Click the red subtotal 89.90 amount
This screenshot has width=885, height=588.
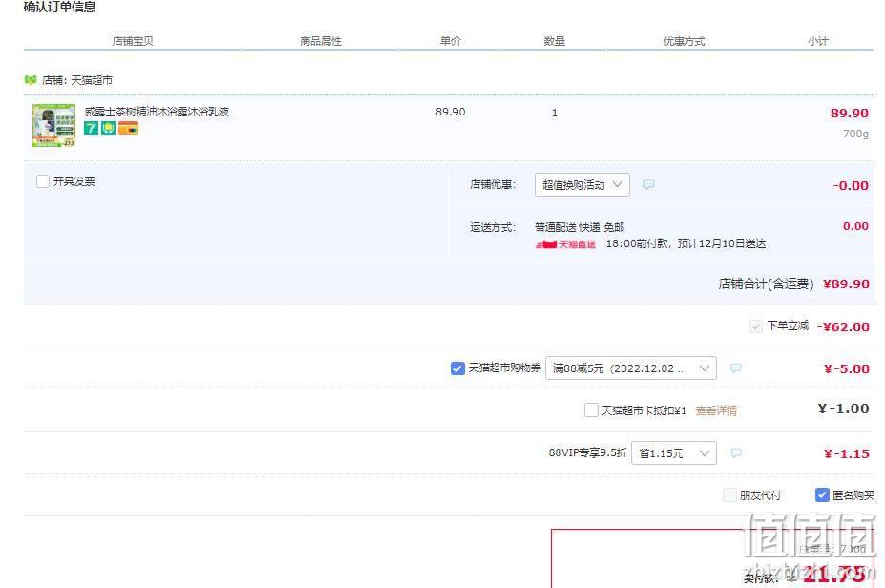850,113
